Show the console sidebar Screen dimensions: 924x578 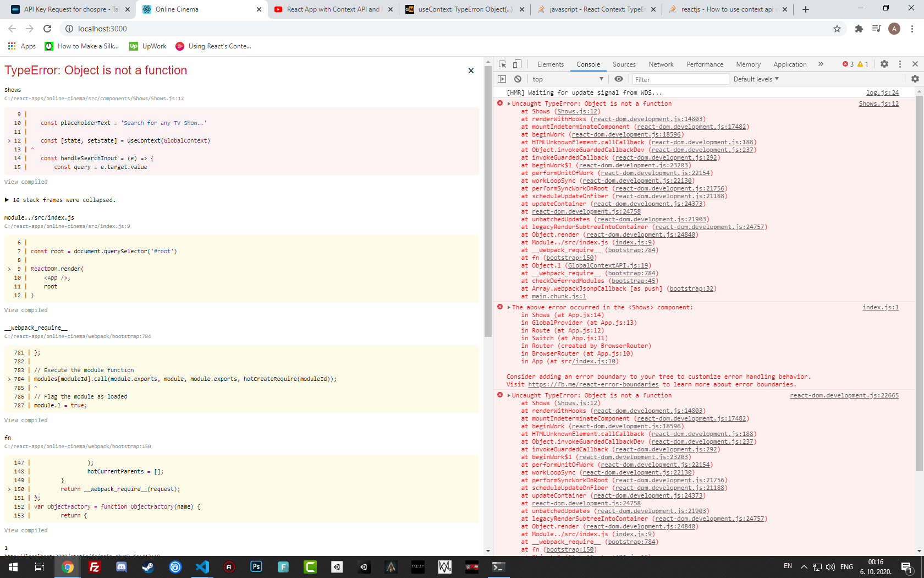point(502,79)
